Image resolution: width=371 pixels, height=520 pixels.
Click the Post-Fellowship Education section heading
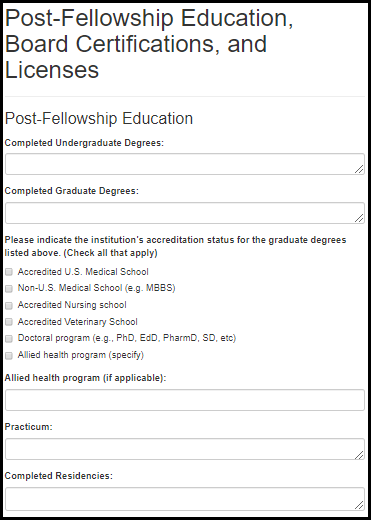click(99, 119)
